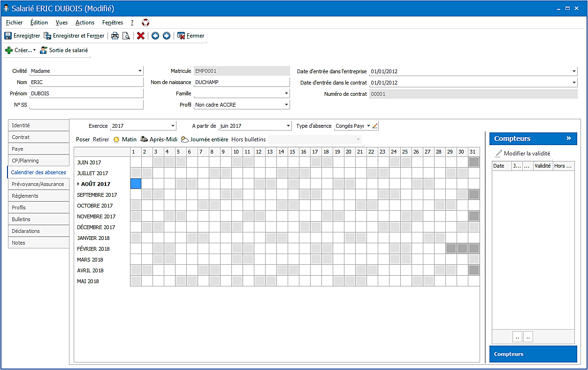
Task: Open the Actions menu
Action: 85,23
